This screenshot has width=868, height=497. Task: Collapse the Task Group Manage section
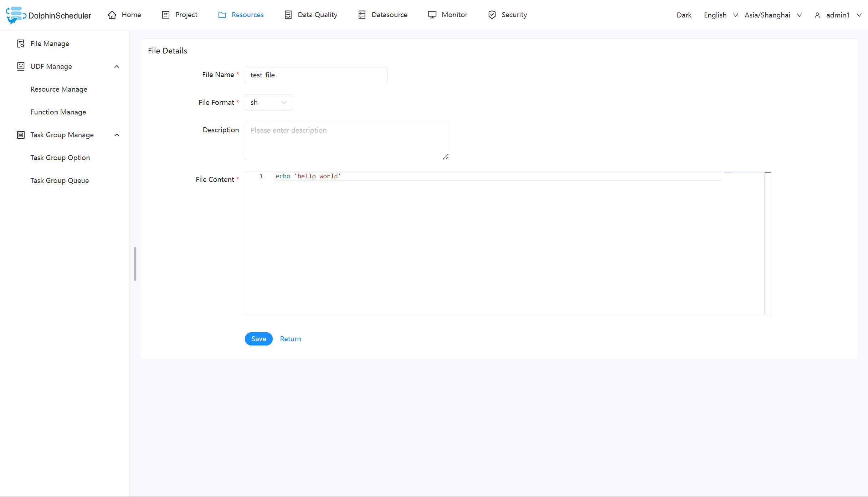[117, 135]
